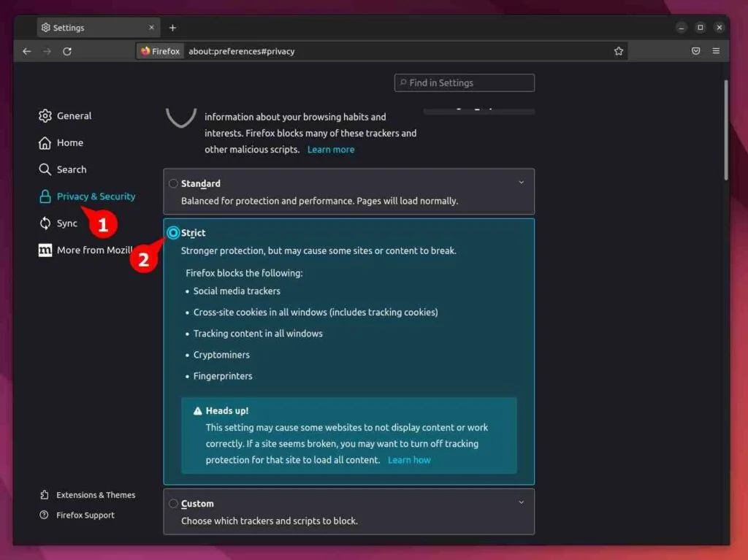748x560 pixels.
Task: Click the settings page vertical scrollbar
Action: [x=726, y=130]
